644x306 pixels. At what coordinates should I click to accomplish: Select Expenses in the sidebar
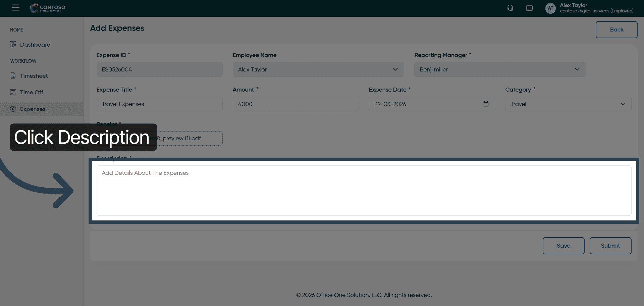[33, 109]
